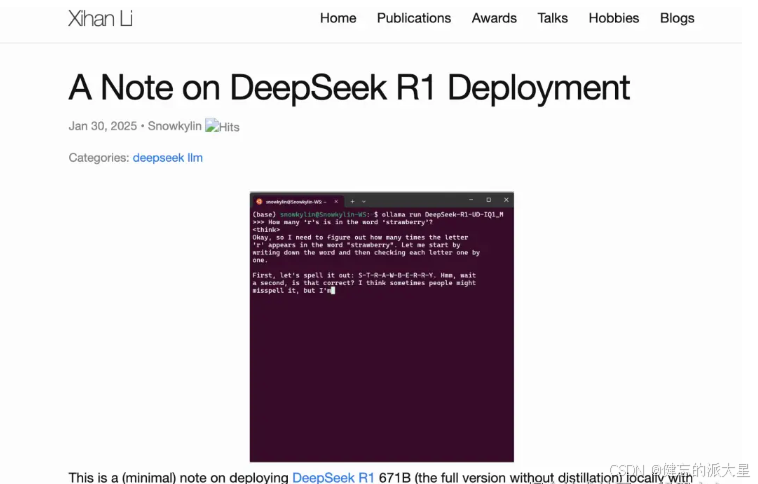Click the terminal screenshot image
758x484 pixels.
[x=382, y=327]
